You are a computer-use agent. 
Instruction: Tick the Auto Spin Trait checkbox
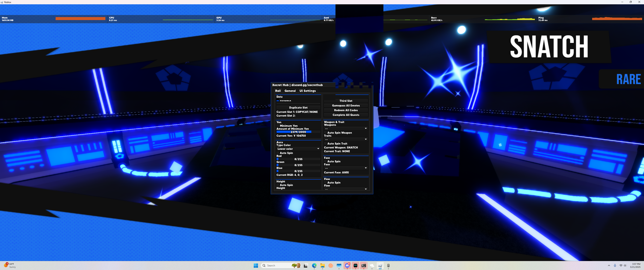(326, 143)
